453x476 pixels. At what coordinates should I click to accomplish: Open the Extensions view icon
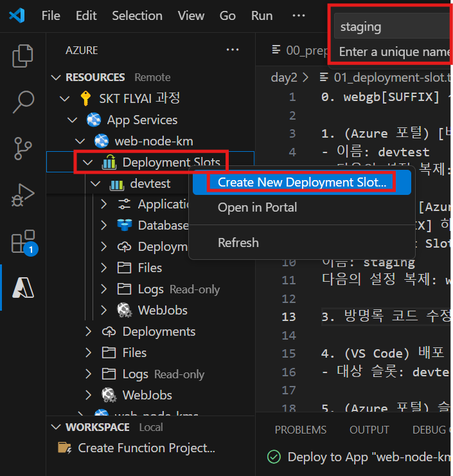tap(23, 241)
